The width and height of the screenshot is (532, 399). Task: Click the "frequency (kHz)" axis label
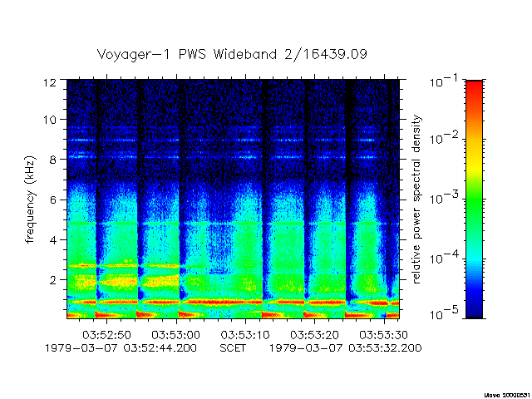pyautogui.click(x=30, y=199)
